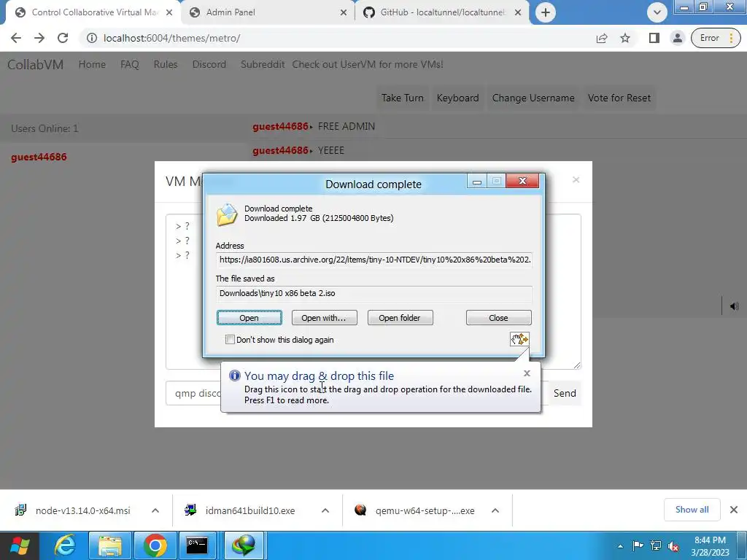Close the downloads shelf

(734, 510)
